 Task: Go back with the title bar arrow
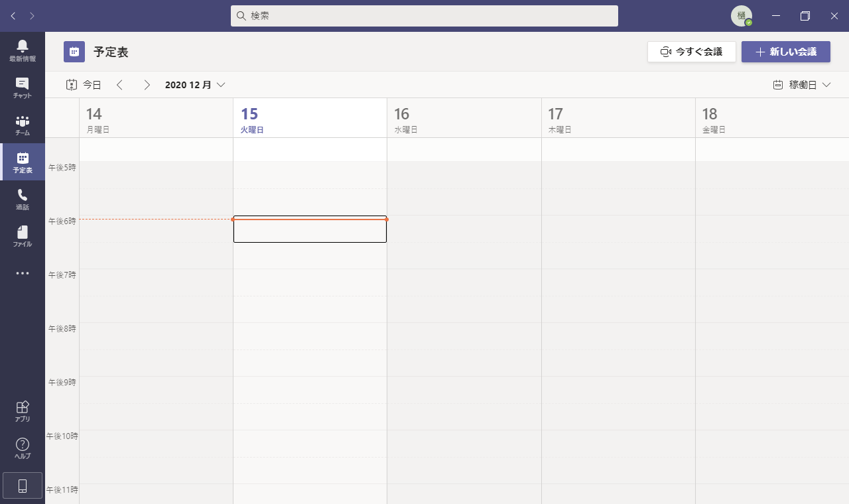pos(13,16)
